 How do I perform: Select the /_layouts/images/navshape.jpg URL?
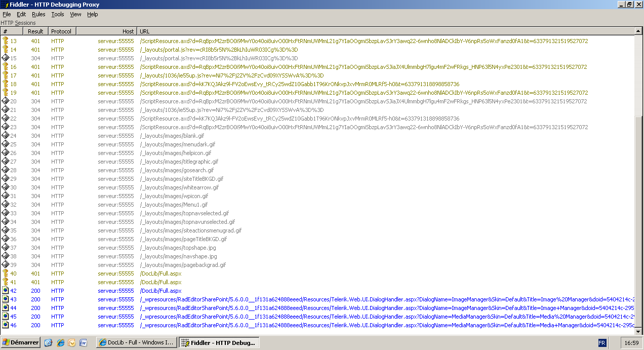(179, 256)
